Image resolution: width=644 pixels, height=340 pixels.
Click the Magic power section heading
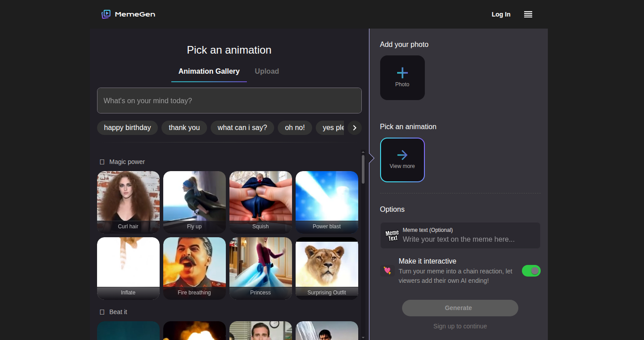pos(127,162)
